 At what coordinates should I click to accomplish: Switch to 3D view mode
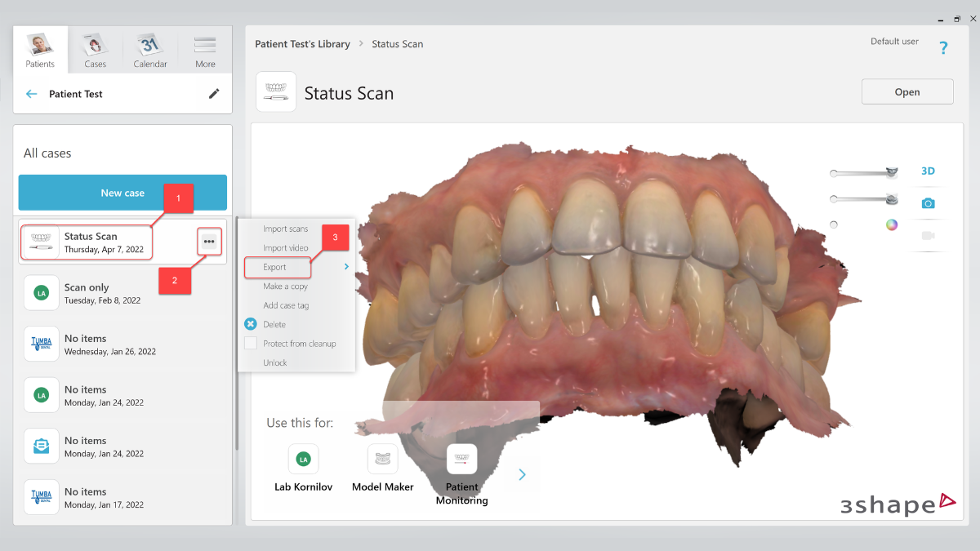point(928,171)
